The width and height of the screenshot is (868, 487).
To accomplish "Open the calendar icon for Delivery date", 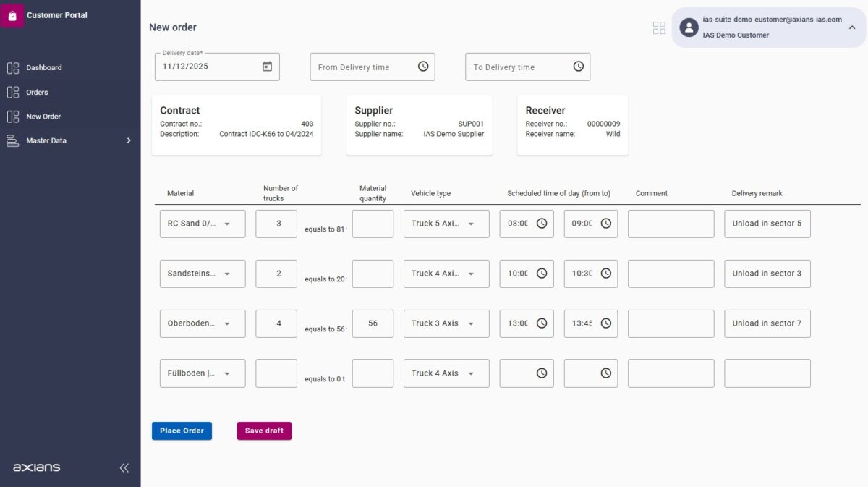I will 266,65.
